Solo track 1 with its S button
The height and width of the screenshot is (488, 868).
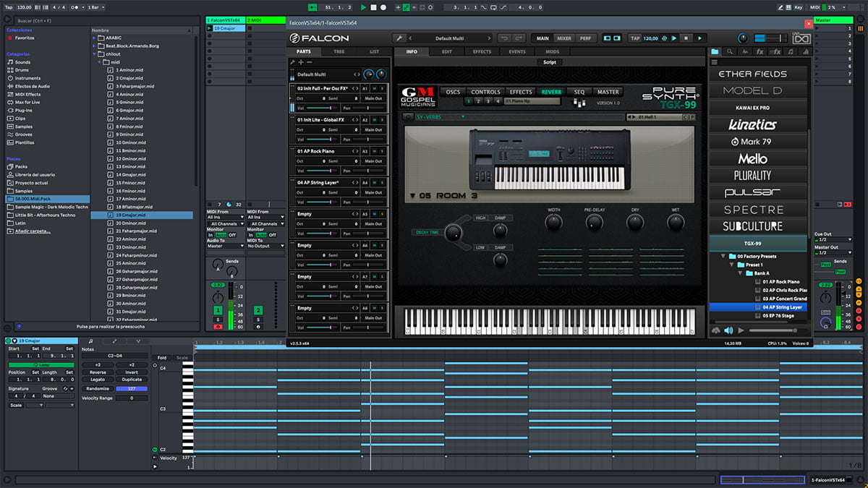(217, 320)
